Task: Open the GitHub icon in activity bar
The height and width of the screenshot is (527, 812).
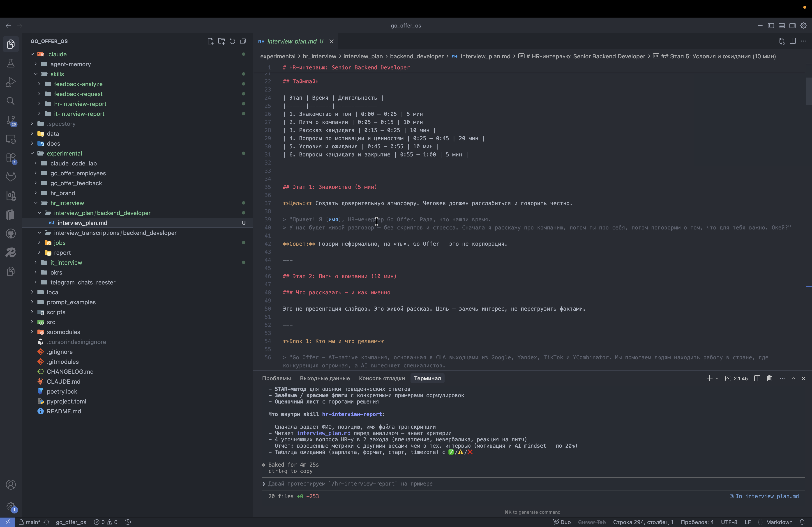Action: pos(11,234)
